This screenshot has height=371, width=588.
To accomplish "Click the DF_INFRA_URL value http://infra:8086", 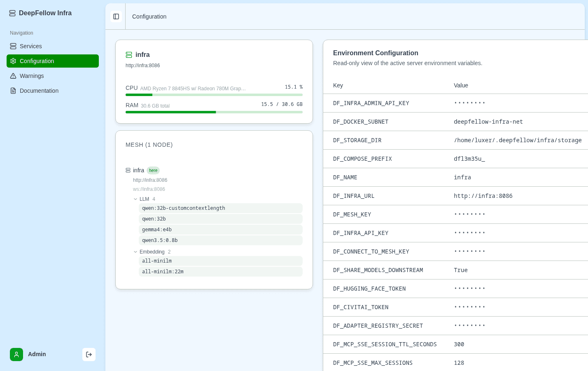I will (x=483, y=196).
